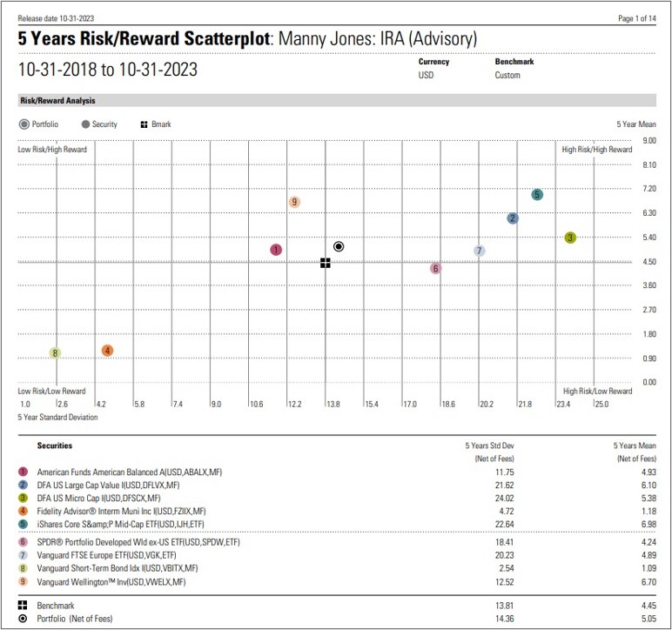Select 'iShares Core S&P Mid-Cap ETF' name
The width and height of the screenshot is (672, 630).
tap(120, 524)
